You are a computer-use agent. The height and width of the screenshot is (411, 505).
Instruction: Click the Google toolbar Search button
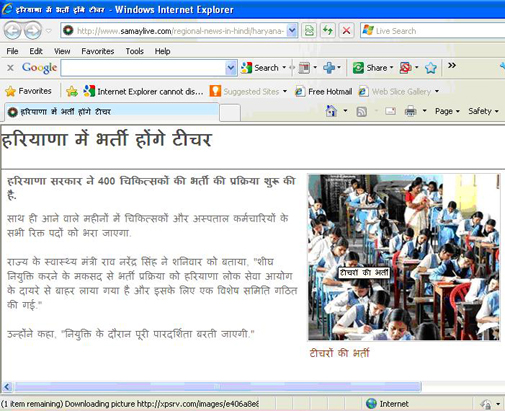click(260, 68)
